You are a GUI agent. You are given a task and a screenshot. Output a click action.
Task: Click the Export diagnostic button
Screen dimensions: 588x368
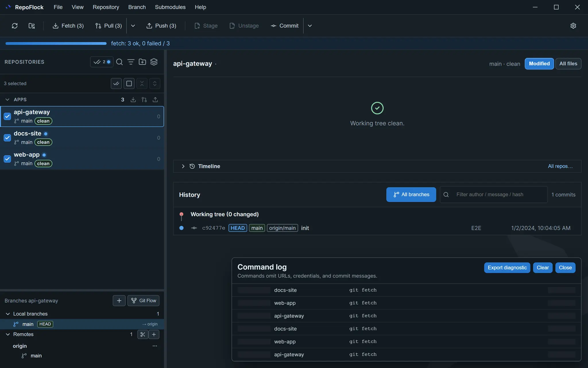(x=507, y=268)
